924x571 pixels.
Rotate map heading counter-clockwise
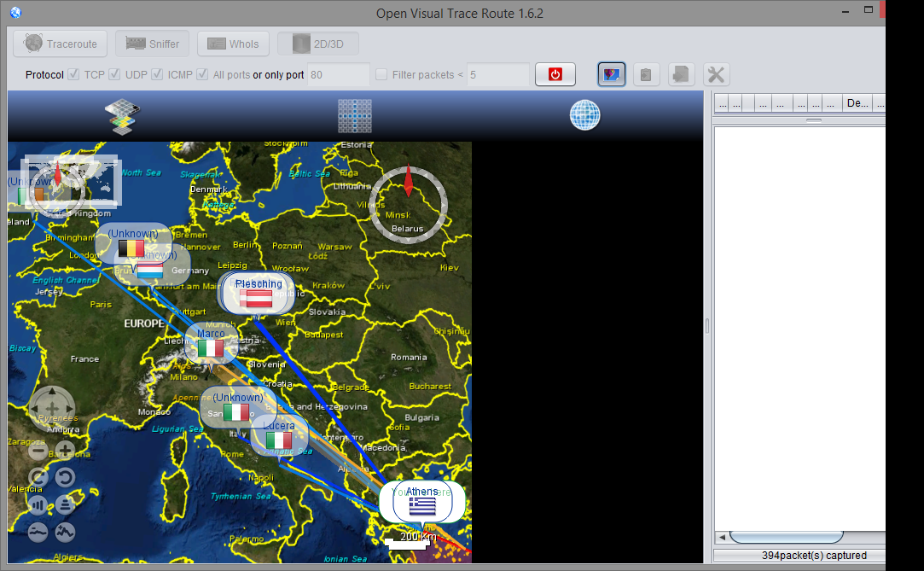tap(65, 477)
